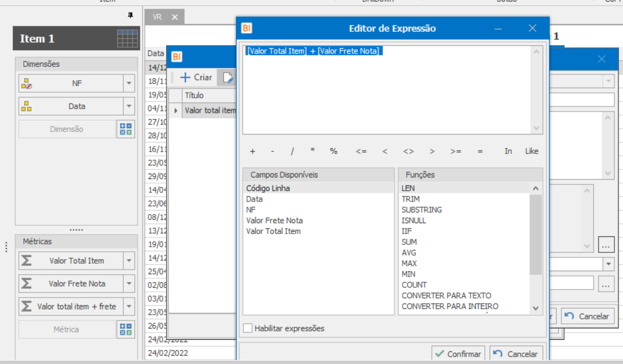The image size is (623, 364).
Task: Enable Habilitar expressões checkbox
Action: point(247,329)
